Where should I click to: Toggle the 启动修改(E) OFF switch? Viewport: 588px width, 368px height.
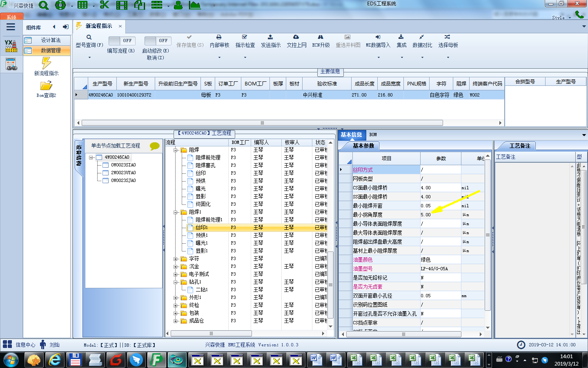click(x=158, y=40)
